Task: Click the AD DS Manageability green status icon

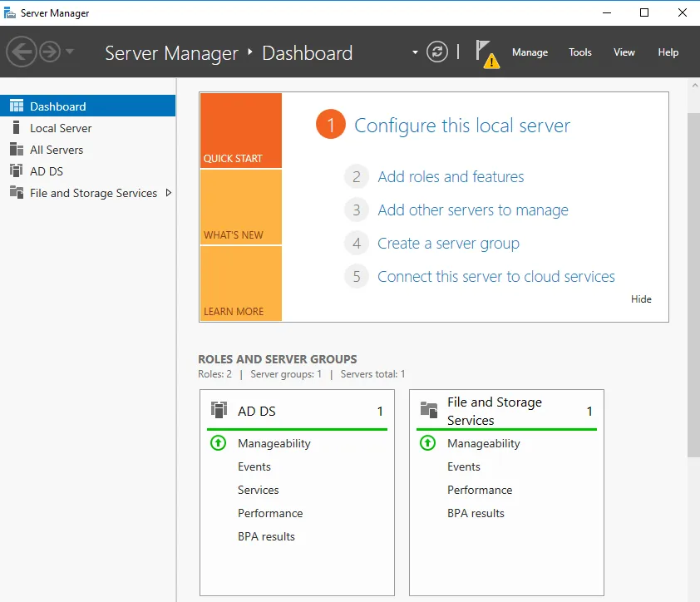Action: [x=219, y=443]
